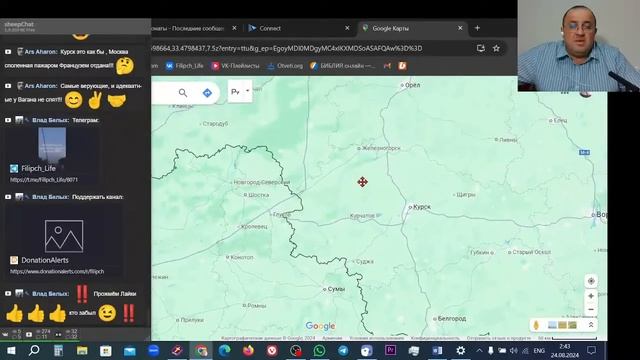This screenshot has height=360, width=640.
Task: Click the Старый Оскол label on map
Action: 531,252
